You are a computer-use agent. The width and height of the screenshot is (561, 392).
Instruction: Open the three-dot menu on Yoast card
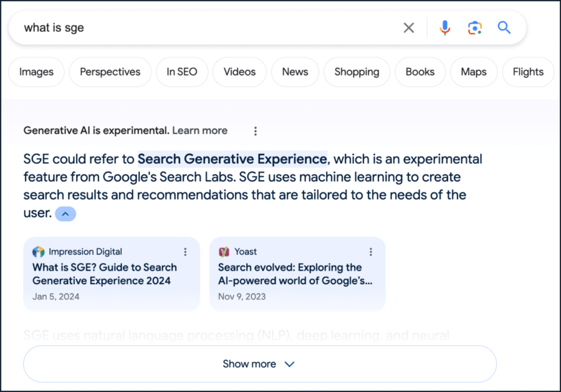(x=371, y=252)
